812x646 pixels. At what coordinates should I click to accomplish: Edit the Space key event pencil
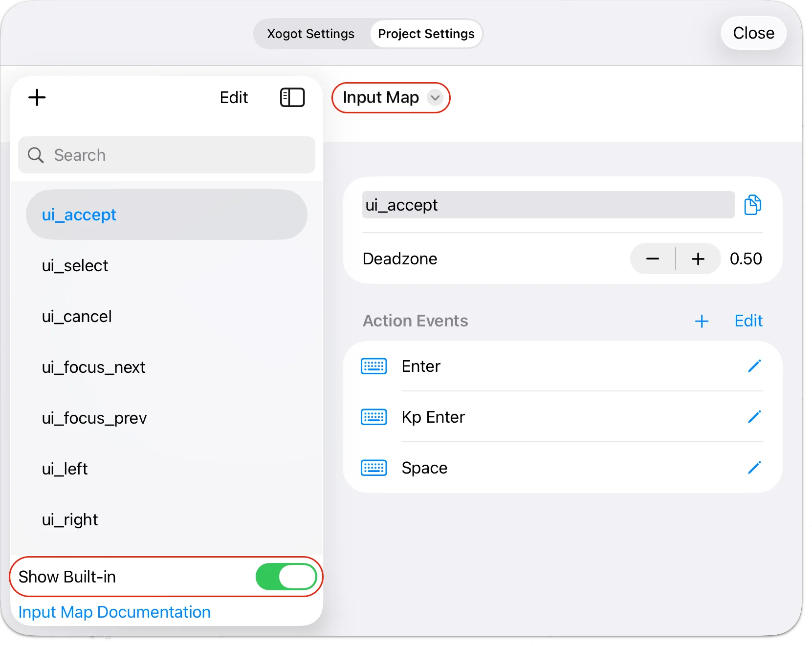pyautogui.click(x=754, y=468)
